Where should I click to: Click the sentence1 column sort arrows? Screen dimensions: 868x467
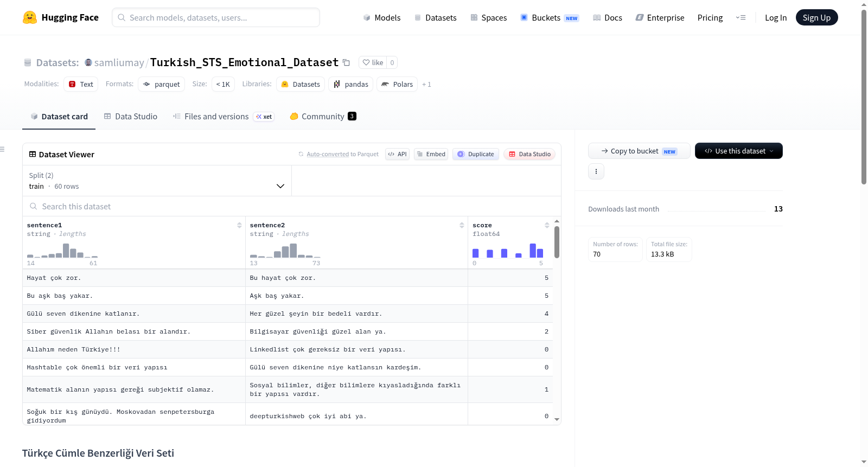(x=239, y=225)
